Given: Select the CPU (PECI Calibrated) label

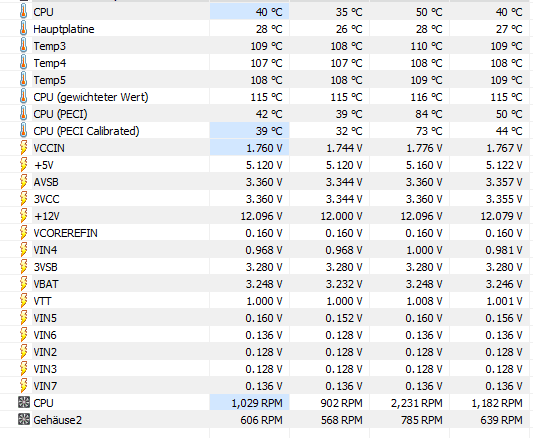Looking at the screenshot, I should [x=86, y=131].
